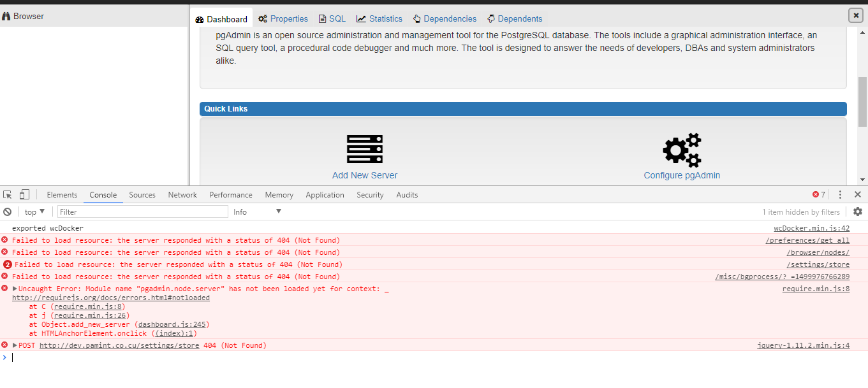Click the Configure pgAdmin gears icon
Image resolution: width=868 pixels, height=388 pixels.
click(x=682, y=150)
